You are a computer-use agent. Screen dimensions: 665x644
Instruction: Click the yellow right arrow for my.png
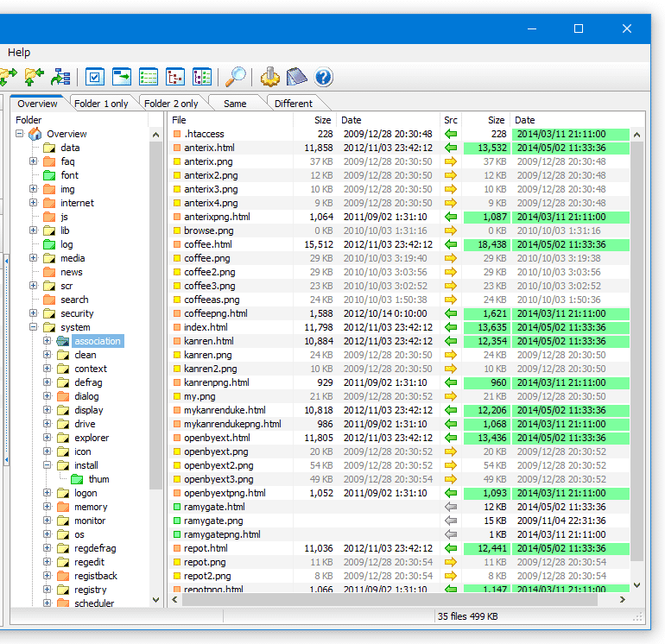point(451,396)
